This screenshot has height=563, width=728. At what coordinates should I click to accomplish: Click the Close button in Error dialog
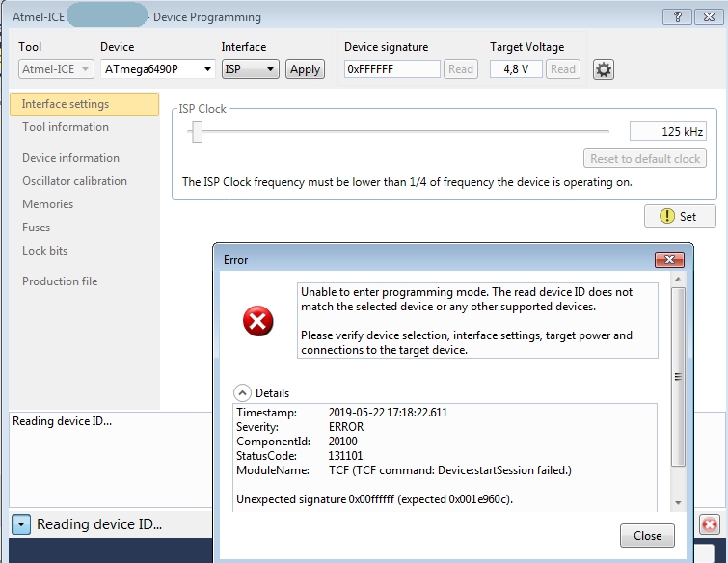click(x=647, y=536)
